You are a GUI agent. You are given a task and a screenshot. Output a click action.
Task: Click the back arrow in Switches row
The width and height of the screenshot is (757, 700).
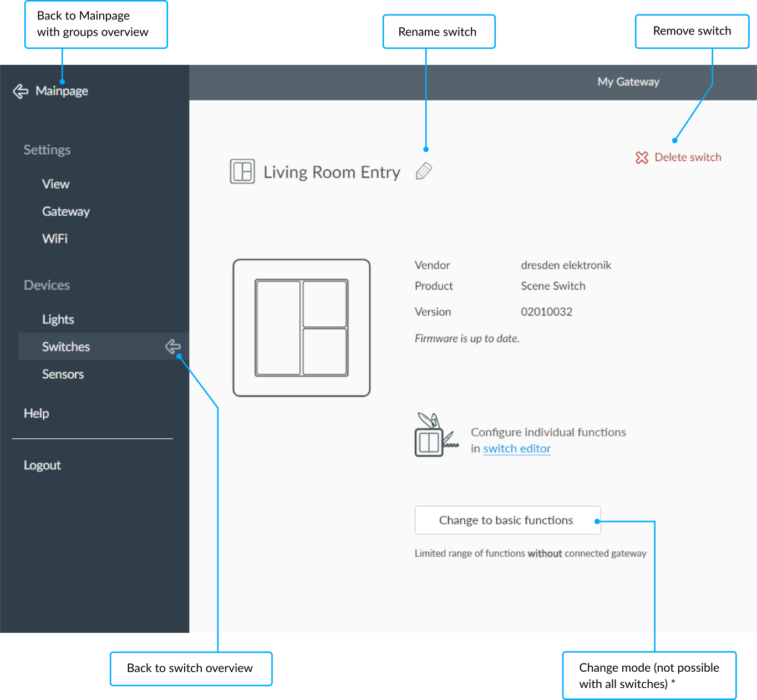tap(173, 347)
